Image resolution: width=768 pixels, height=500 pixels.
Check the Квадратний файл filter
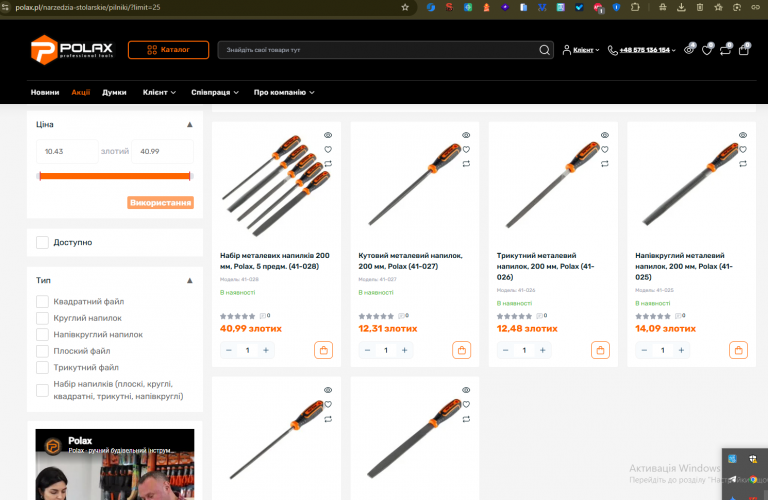(43, 302)
